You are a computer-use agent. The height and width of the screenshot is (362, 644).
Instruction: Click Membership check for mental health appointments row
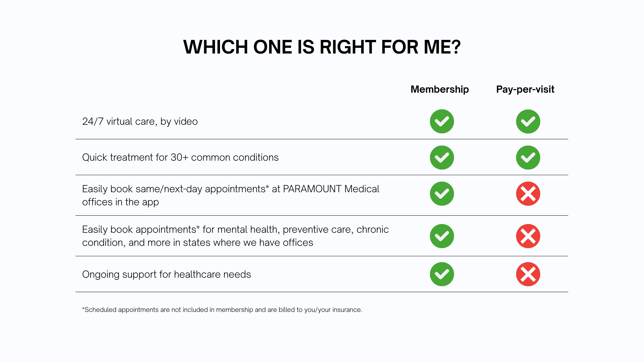tap(442, 236)
